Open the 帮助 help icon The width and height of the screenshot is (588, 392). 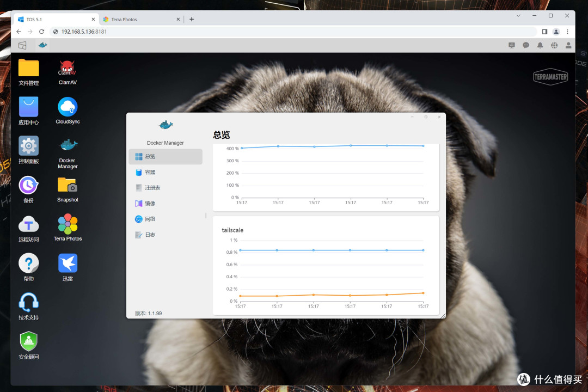click(x=28, y=267)
